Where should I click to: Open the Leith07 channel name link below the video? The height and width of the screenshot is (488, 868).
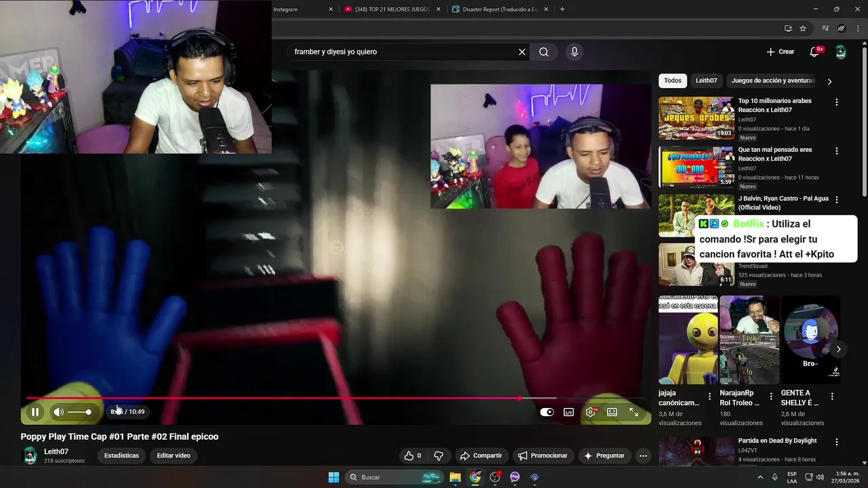pos(56,451)
